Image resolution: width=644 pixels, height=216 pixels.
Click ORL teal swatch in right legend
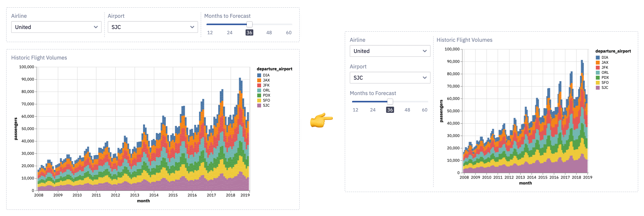coord(598,73)
